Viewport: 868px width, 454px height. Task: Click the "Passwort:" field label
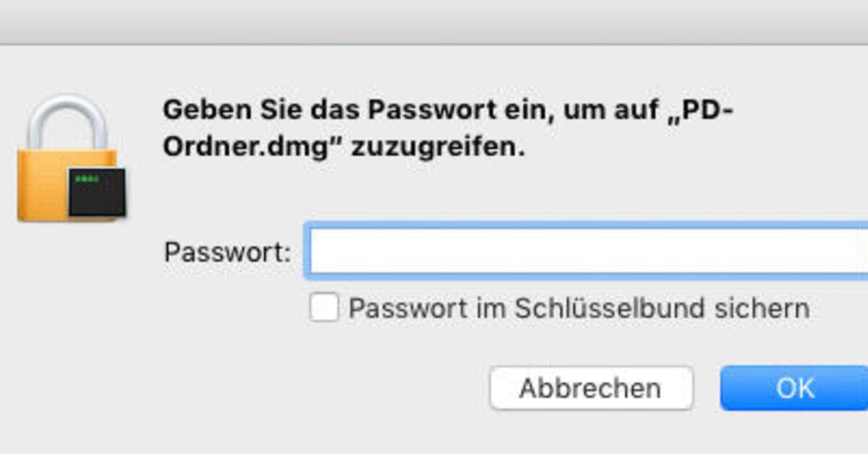pyautogui.click(x=227, y=253)
